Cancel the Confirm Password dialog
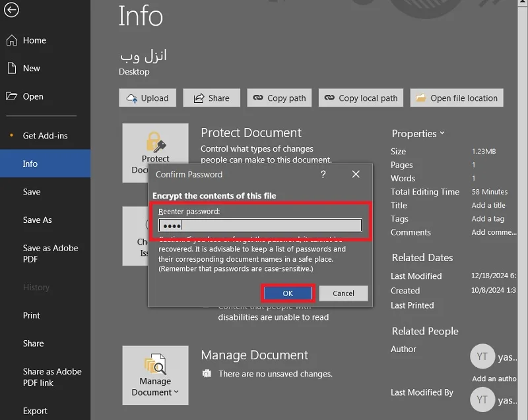Screen dimensions: 528x420 343,293
